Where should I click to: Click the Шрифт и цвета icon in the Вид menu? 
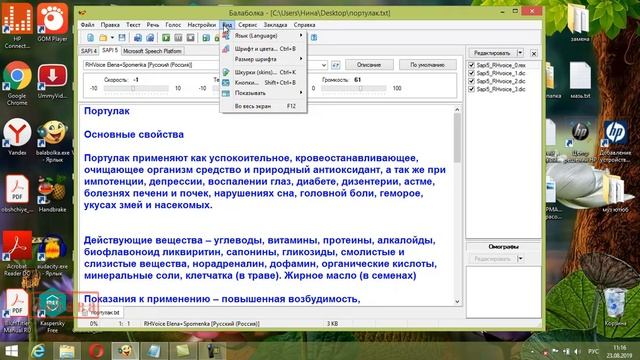tap(226, 49)
